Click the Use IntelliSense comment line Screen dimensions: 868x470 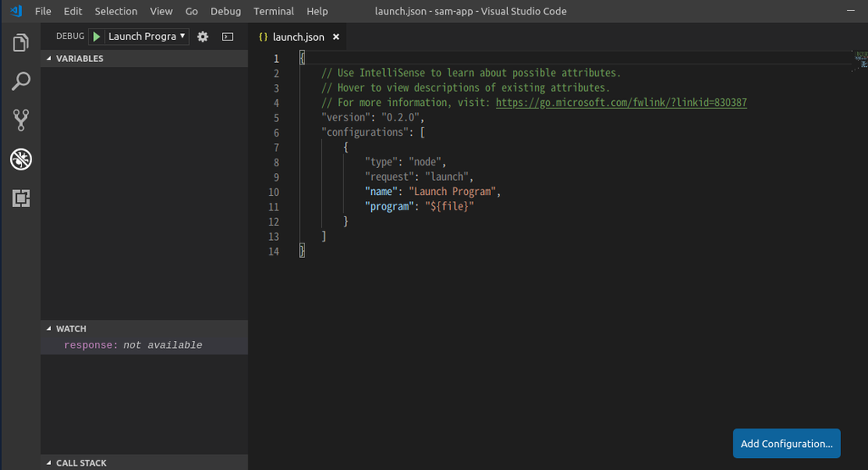471,73
